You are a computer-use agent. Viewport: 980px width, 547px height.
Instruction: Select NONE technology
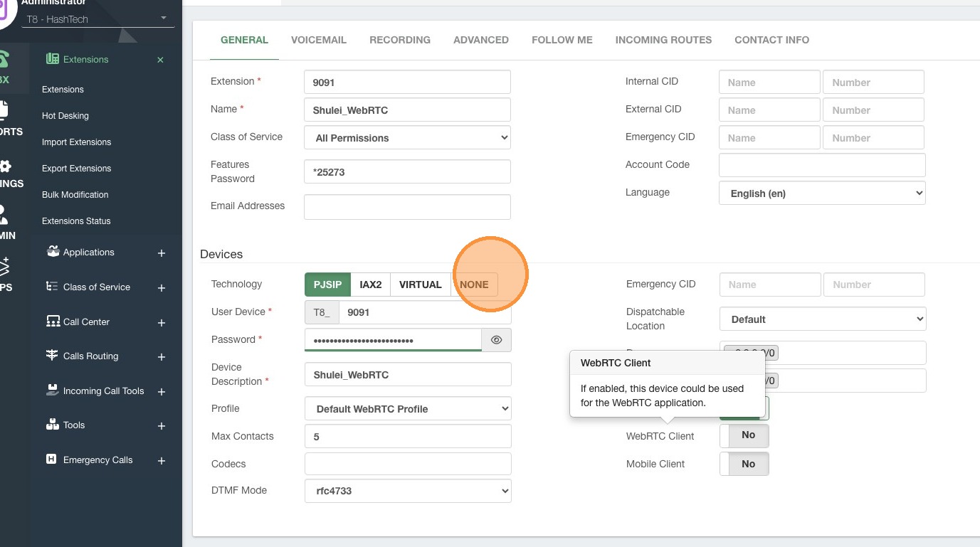click(474, 285)
